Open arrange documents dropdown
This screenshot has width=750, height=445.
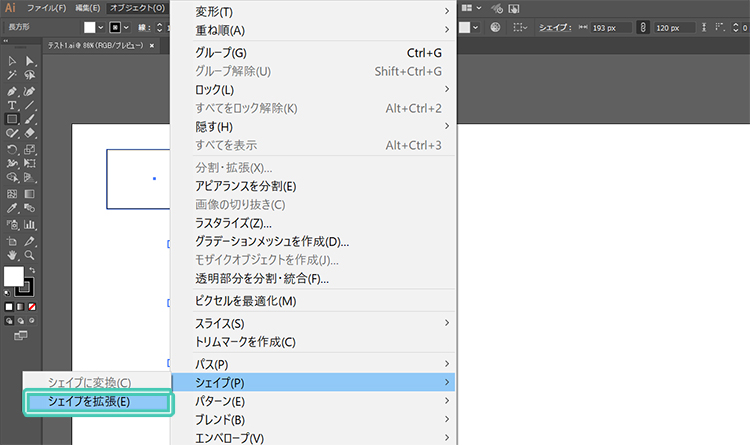pos(472,8)
